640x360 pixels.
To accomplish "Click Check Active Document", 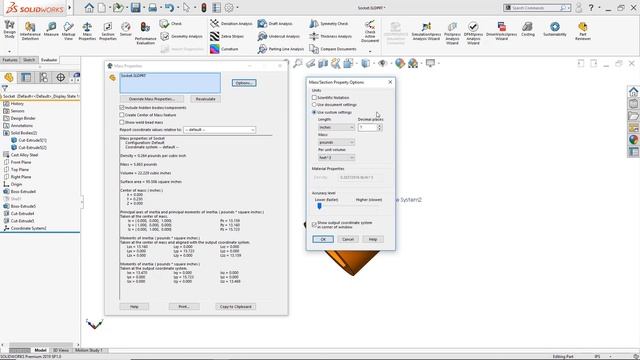I will tap(370, 31).
